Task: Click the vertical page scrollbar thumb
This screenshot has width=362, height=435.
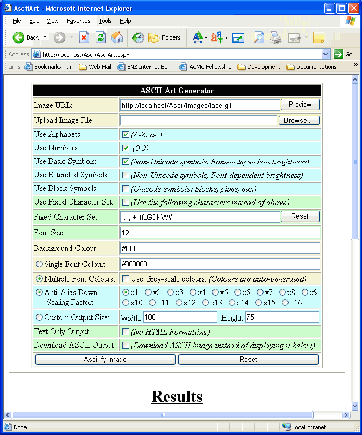Action: point(355,162)
